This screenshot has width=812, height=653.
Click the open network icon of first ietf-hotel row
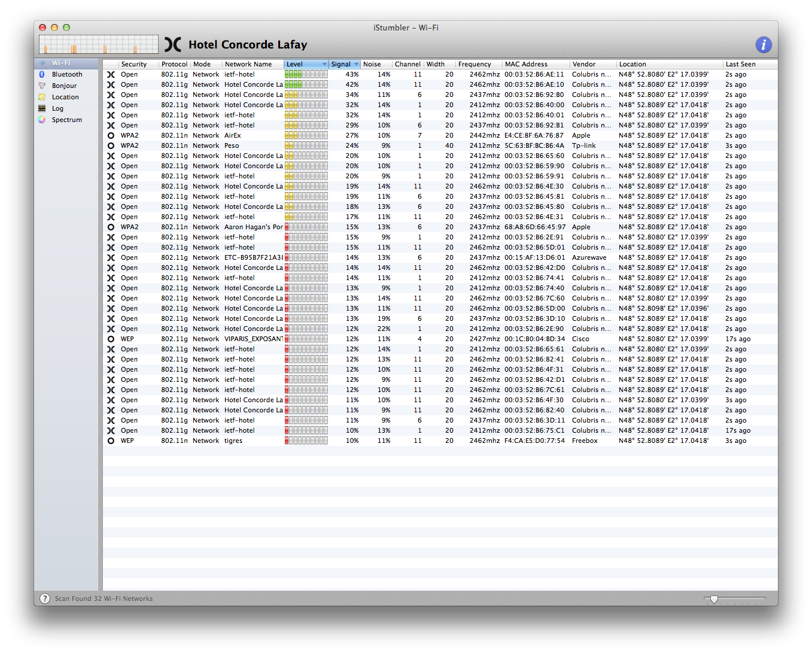pyautogui.click(x=111, y=74)
